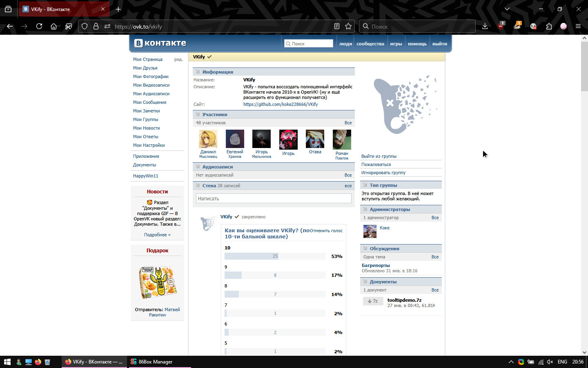Viewport: 588px width, 368px height.
Task: Open the Firefox application menu
Action: [x=578, y=27]
